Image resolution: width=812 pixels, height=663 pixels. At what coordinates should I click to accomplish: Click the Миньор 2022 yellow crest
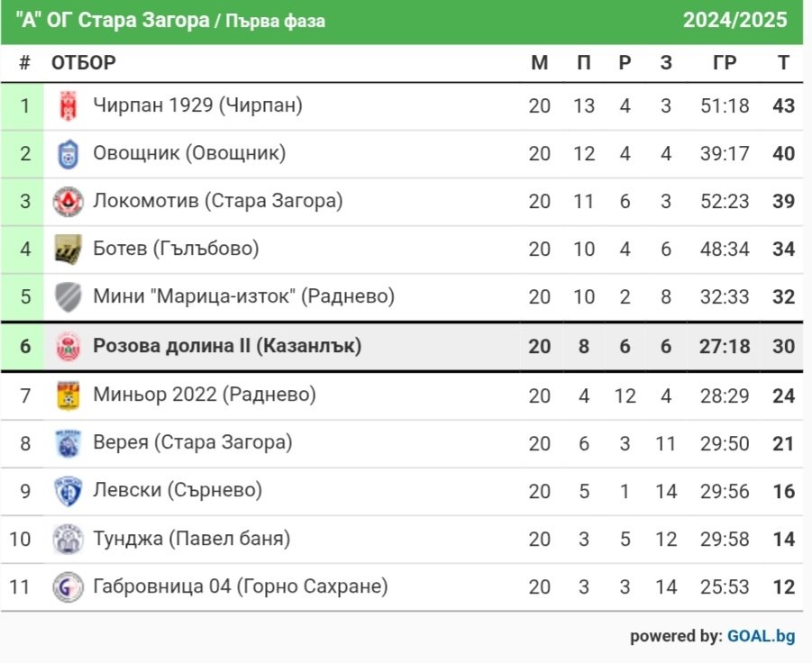68,396
